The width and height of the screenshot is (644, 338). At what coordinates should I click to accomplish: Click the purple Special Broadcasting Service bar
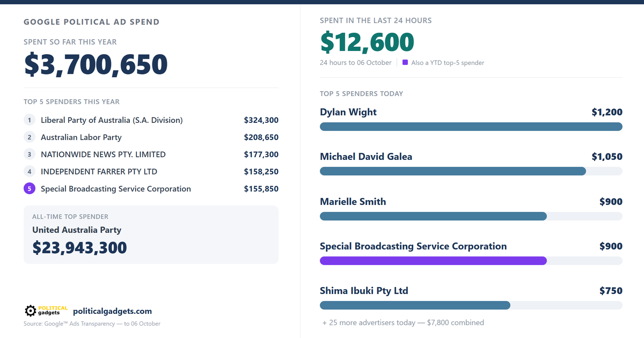coord(433,261)
